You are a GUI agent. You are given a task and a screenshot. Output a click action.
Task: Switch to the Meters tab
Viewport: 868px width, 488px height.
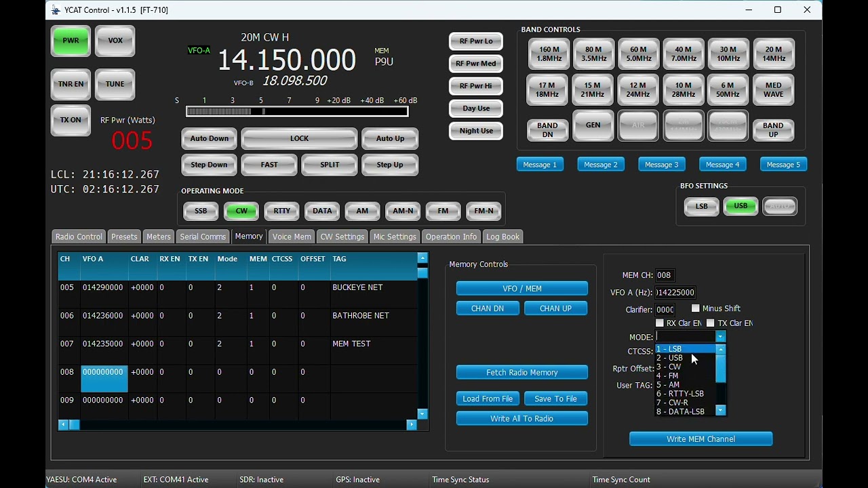coord(159,237)
